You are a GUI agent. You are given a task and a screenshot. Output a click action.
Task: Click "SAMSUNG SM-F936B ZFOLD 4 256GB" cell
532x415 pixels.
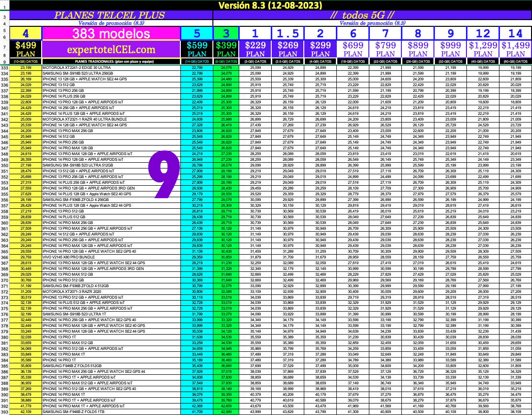click(x=111, y=200)
